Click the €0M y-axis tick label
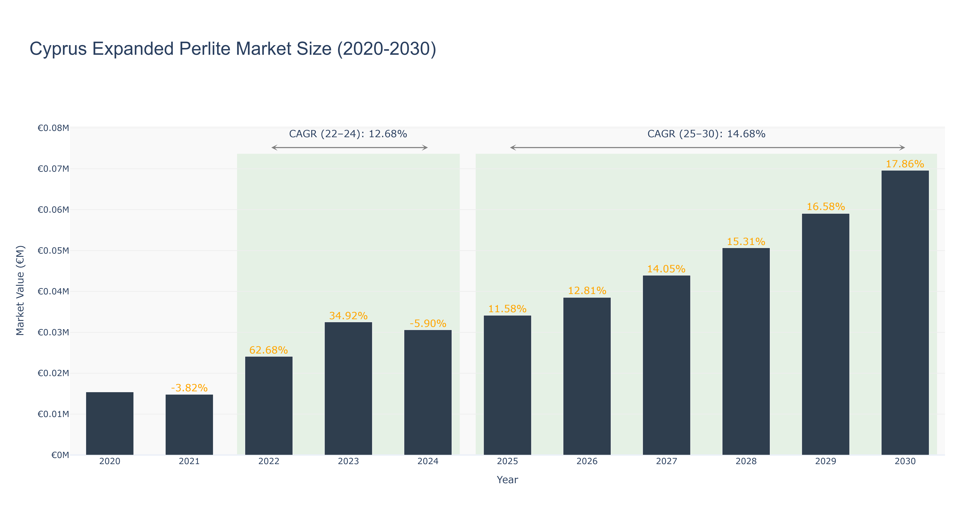Viewport: 980px width, 525px height. point(60,455)
